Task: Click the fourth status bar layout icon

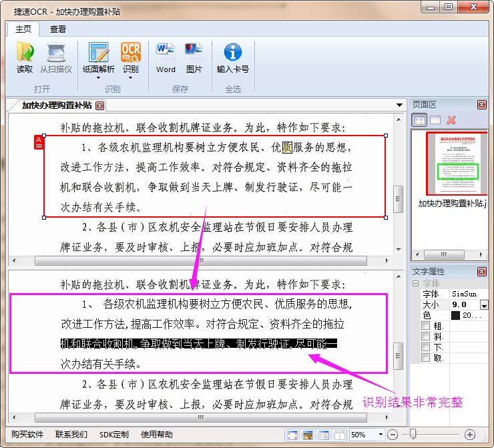Action: click(x=339, y=435)
